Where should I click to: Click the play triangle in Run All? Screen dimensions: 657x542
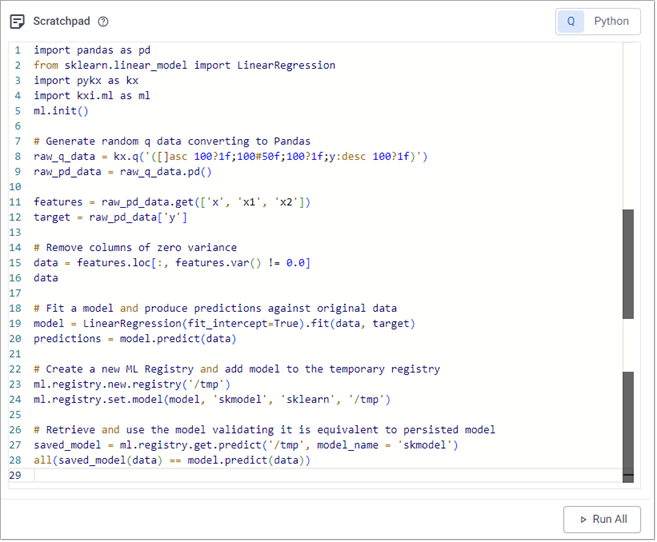tap(581, 519)
